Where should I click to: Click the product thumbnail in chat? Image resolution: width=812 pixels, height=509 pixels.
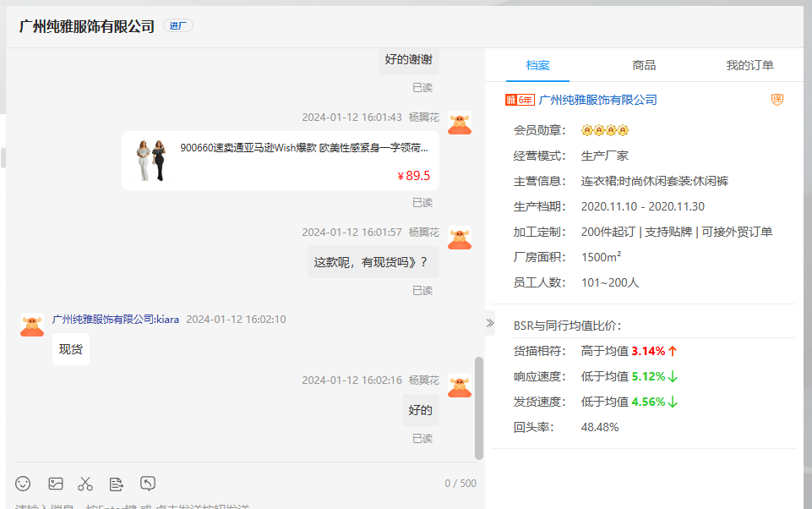click(151, 160)
